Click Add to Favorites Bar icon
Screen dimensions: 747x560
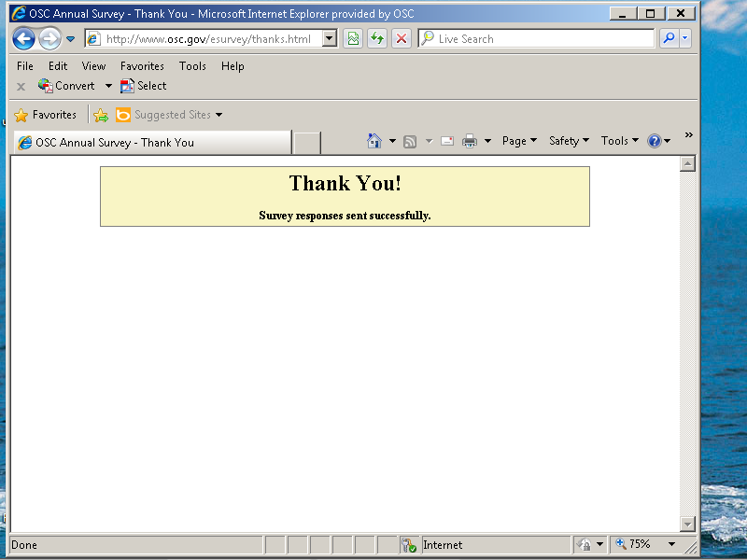(101, 115)
